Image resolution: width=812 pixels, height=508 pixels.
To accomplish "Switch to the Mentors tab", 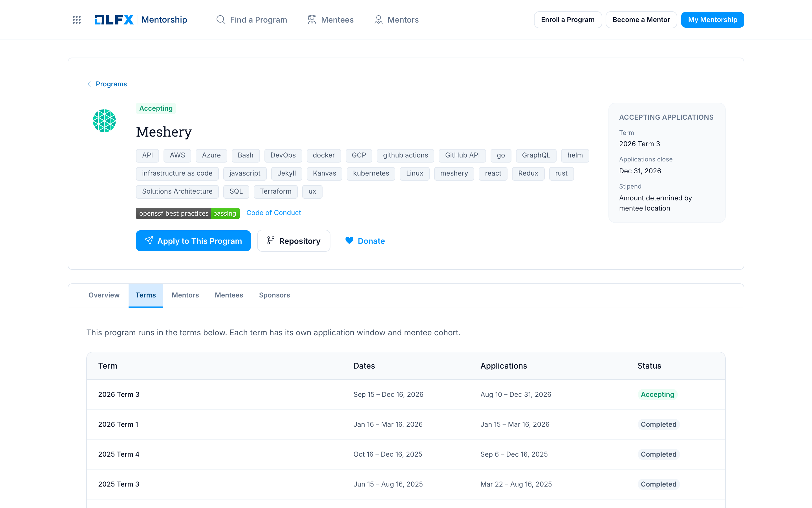I will pos(185,295).
